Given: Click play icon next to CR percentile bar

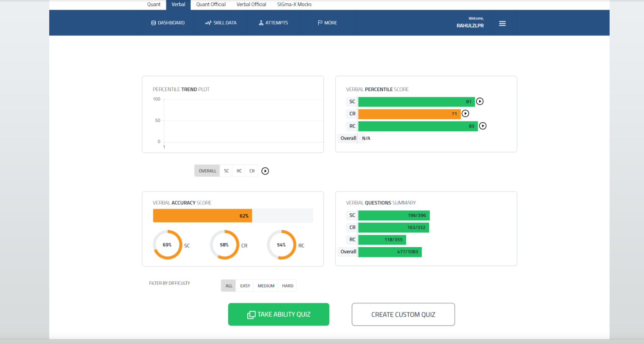Looking at the screenshot, I should point(465,114).
